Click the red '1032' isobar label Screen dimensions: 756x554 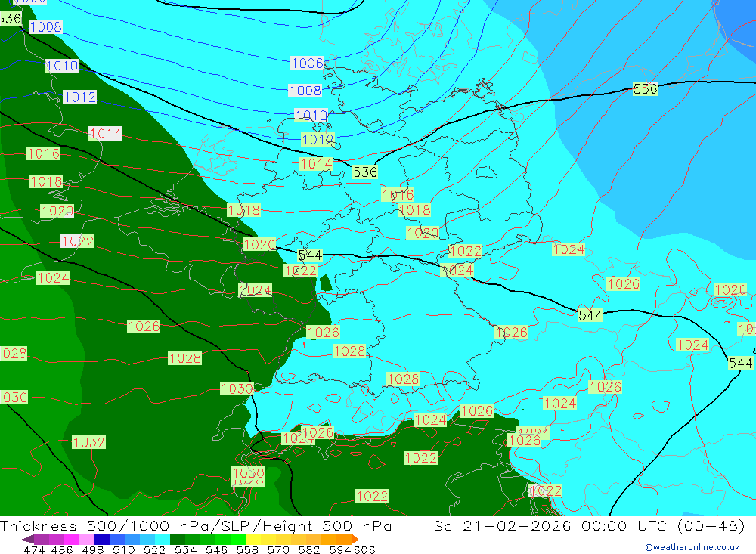pos(88,442)
